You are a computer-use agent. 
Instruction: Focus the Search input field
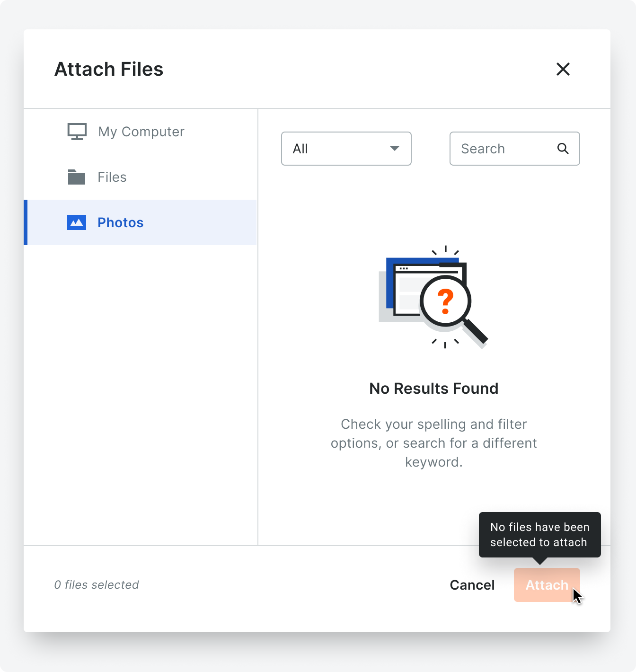click(x=515, y=149)
